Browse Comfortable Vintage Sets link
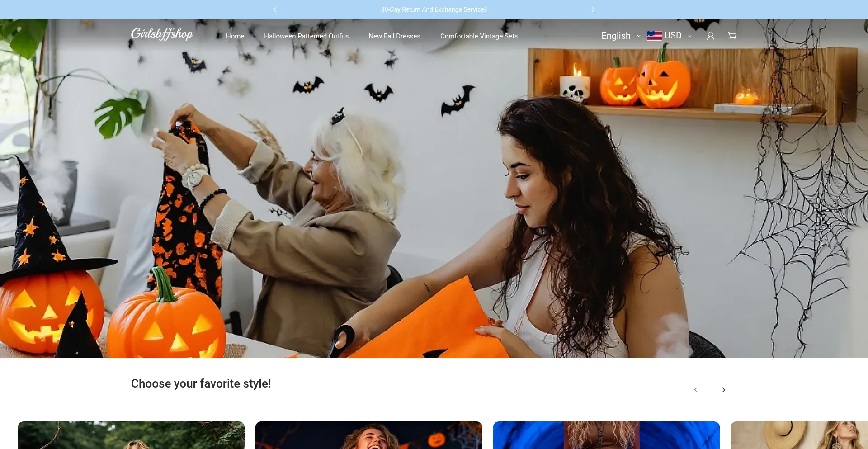The height and width of the screenshot is (449, 868). 479,36
